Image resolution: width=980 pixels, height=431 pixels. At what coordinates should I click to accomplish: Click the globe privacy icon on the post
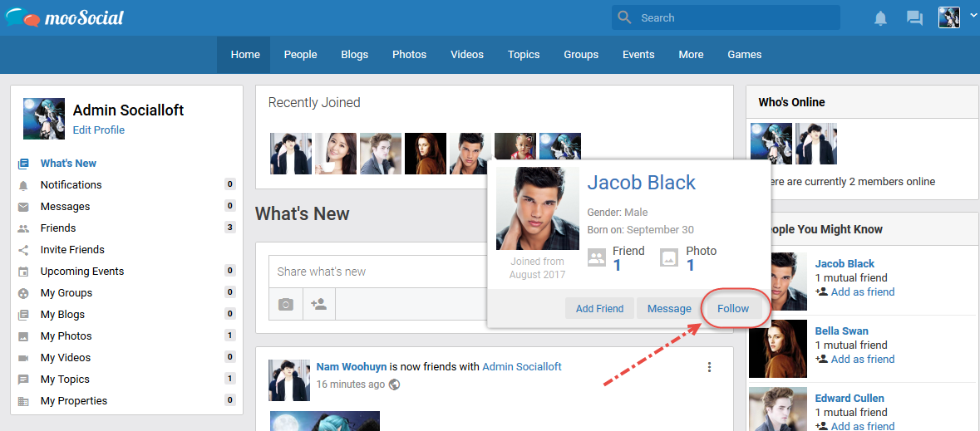(394, 384)
